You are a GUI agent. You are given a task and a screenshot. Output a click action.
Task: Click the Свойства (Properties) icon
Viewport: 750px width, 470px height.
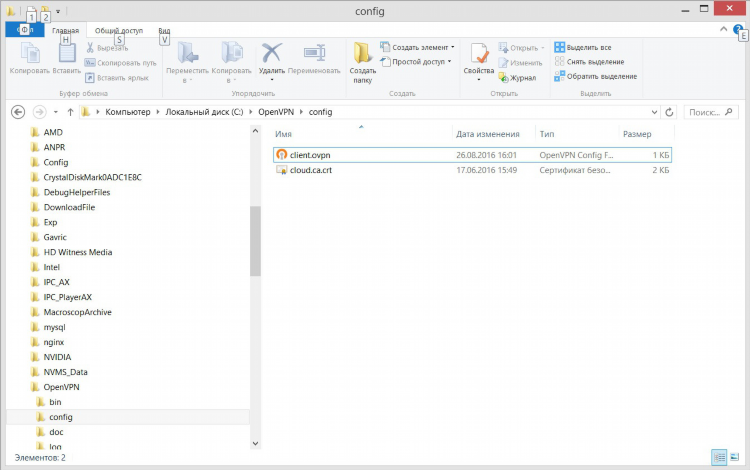point(479,53)
